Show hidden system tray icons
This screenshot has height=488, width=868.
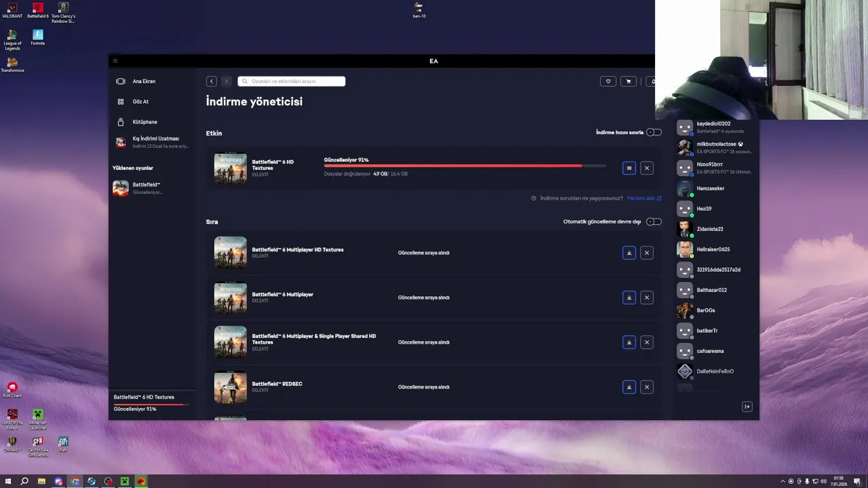click(x=783, y=481)
